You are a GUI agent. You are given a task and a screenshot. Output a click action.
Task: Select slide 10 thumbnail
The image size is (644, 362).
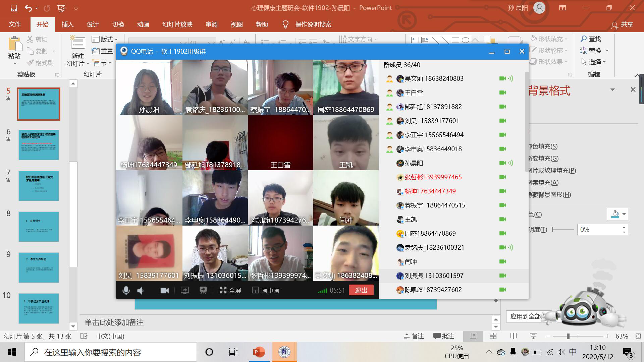click(39, 308)
